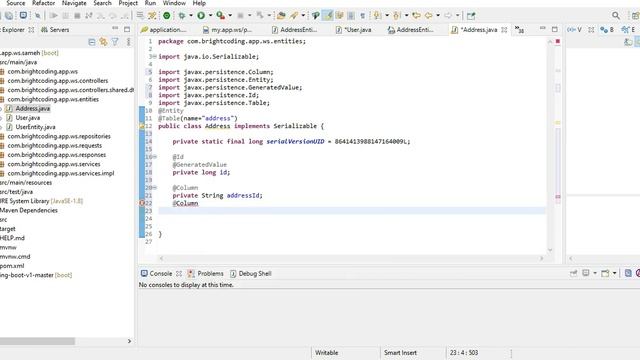Click the Last Edit Location arrow icon
Screen dimensions: 640x360
[x=416, y=16]
